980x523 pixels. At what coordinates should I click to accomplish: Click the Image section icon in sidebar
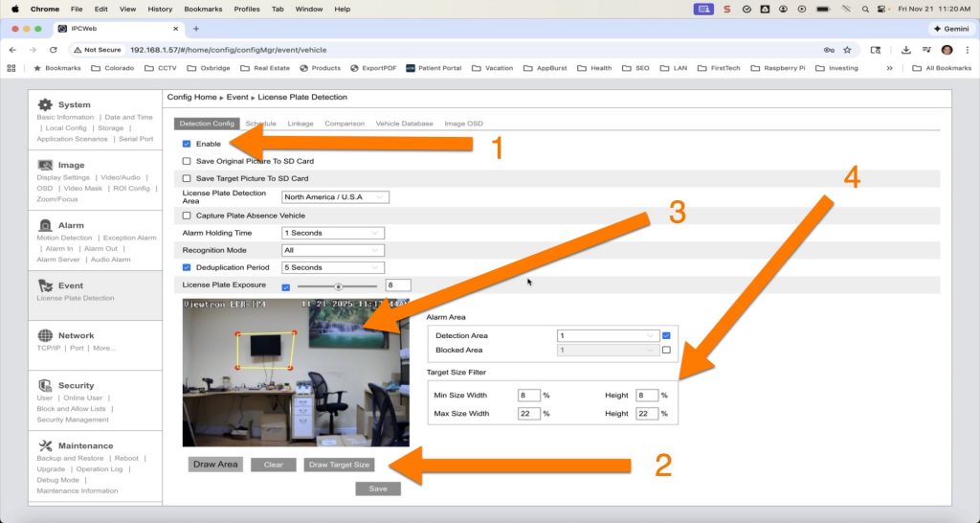pyautogui.click(x=44, y=165)
